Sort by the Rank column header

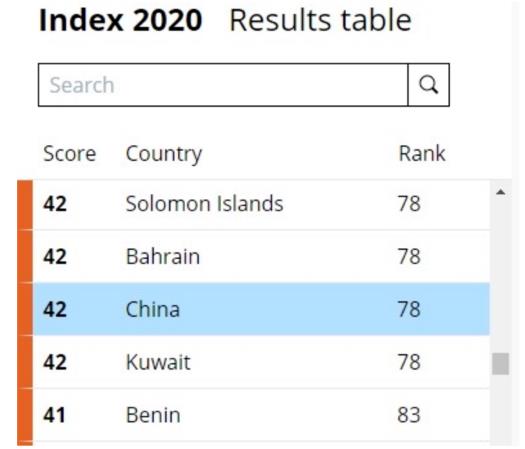coord(422,154)
